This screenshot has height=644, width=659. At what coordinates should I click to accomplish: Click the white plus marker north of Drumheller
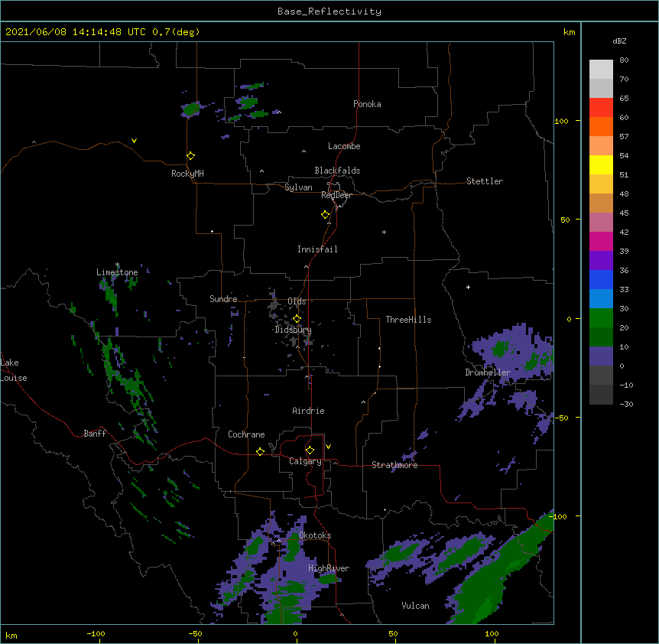tap(468, 287)
